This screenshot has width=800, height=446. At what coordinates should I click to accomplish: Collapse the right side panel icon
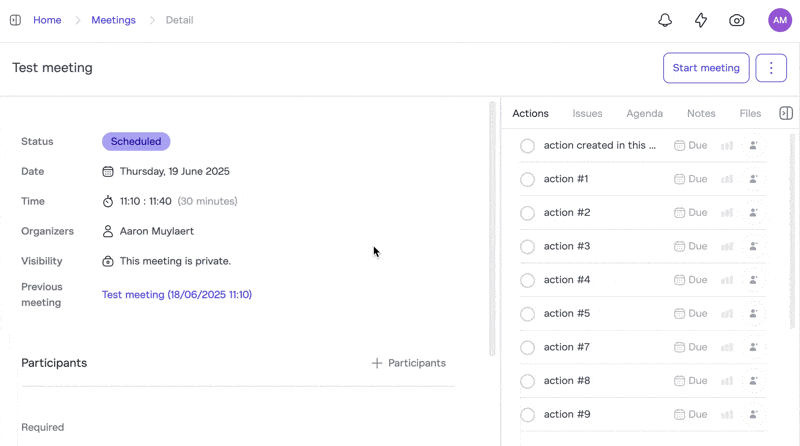coord(786,113)
